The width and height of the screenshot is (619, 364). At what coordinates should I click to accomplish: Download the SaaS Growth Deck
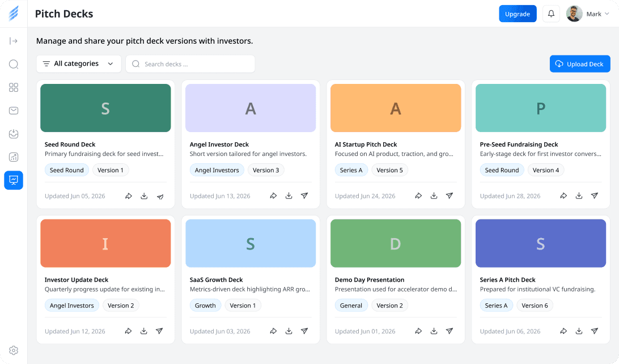[289, 331]
